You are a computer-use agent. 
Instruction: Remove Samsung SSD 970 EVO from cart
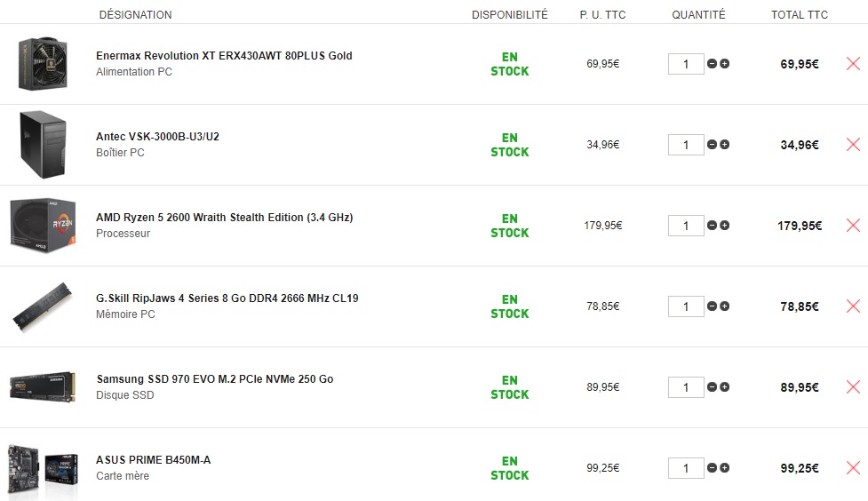[x=853, y=387]
